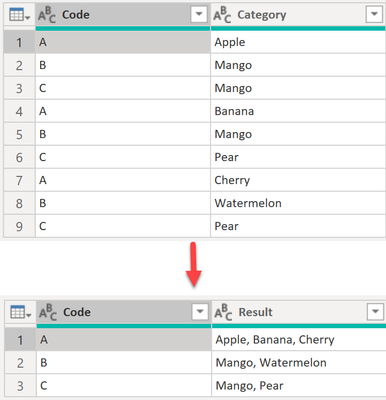Open filter dropdown of bottom Code column

(200, 312)
